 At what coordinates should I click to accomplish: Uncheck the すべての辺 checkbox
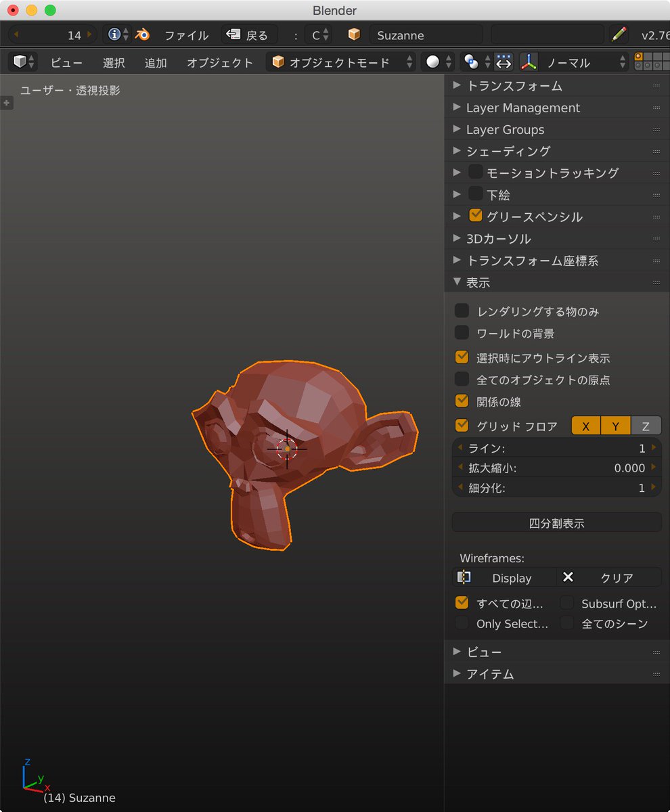coord(462,602)
